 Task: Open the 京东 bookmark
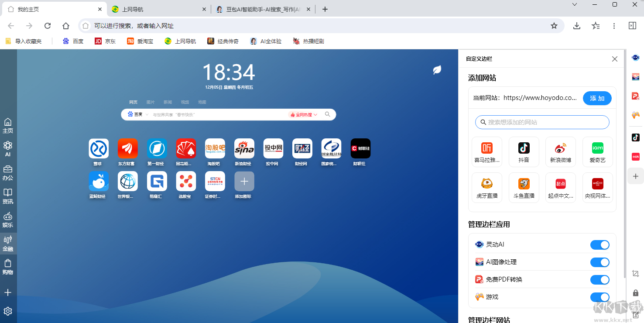click(x=105, y=41)
